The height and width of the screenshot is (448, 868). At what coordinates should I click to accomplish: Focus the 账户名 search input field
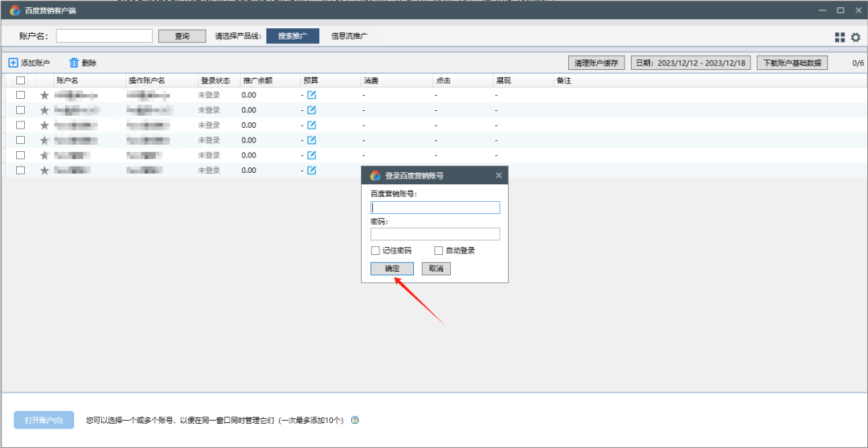pyautogui.click(x=104, y=36)
